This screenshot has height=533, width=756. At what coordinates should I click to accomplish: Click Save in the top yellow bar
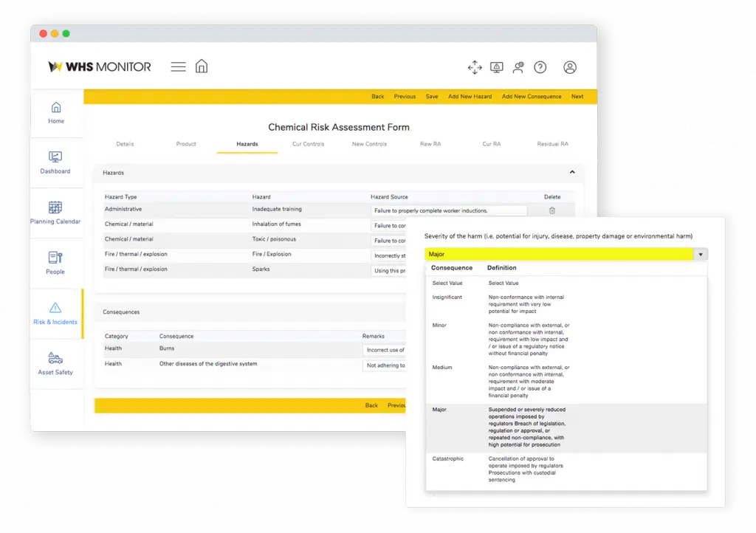[x=432, y=97]
